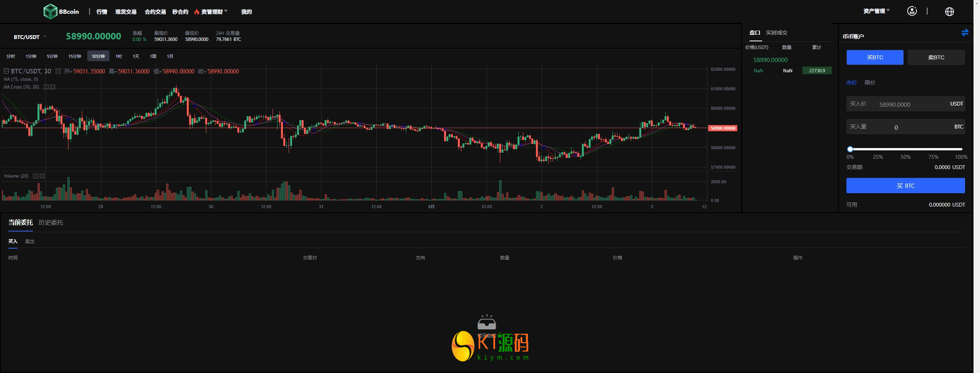Set amount slider to 75% mark
980x373 pixels.
(933, 157)
